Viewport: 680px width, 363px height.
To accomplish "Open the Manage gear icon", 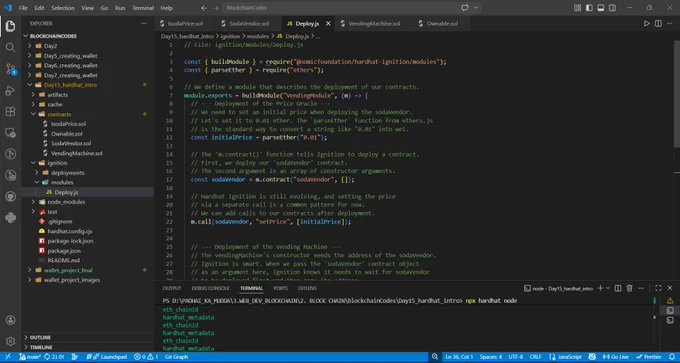I will pos(10,341).
